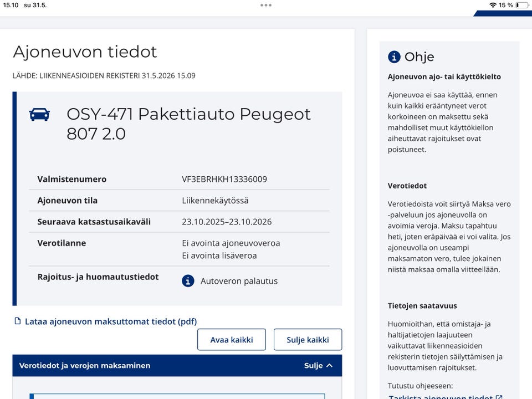Tap the su 31.5. date in status bar
532x399 pixels.
click(x=35, y=5)
